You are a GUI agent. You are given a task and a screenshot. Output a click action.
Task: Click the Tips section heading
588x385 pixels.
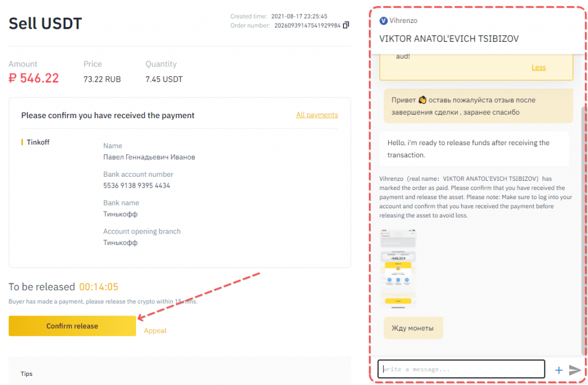tap(26, 374)
